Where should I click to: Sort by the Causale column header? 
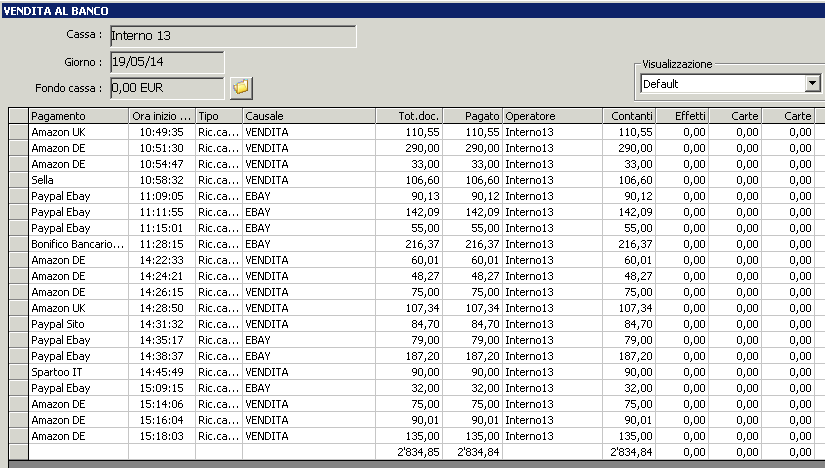(309, 116)
